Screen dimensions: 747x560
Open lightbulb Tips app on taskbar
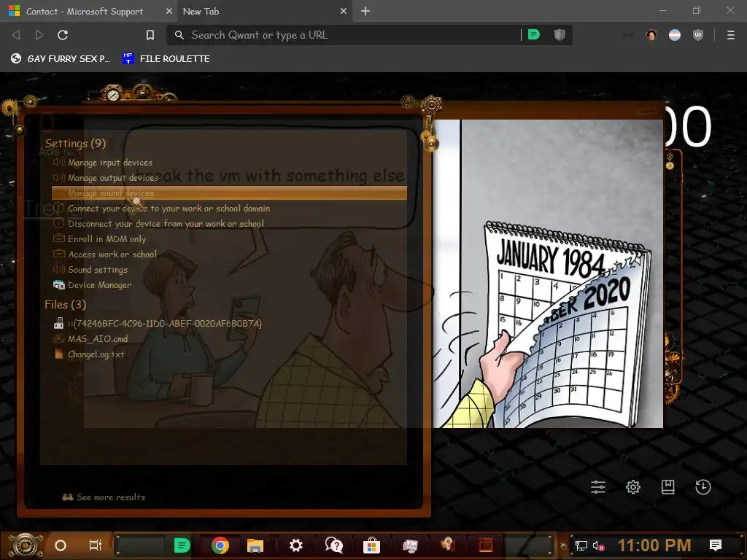447,544
